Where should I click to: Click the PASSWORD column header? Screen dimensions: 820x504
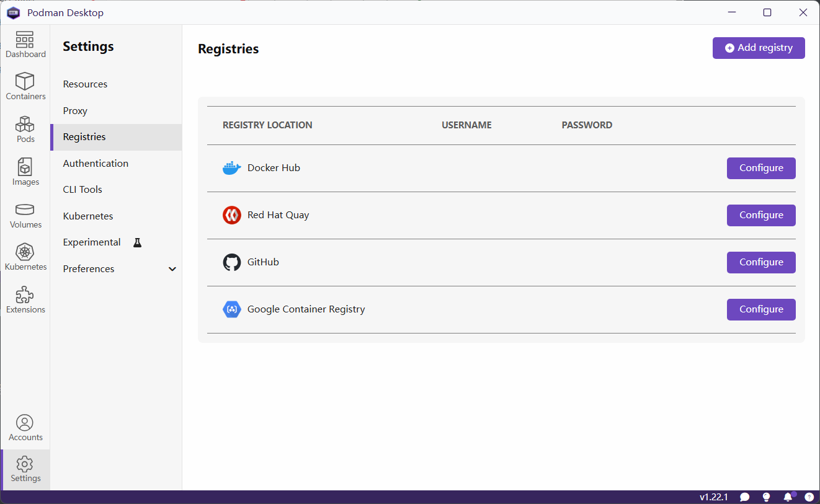click(x=587, y=125)
